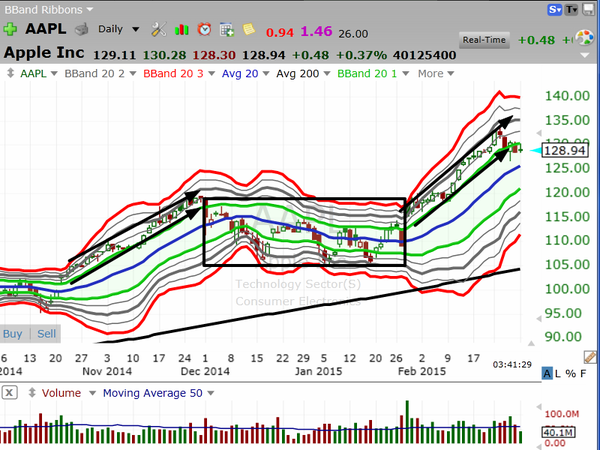Click the 140.00 price scale label
This screenshot has height=450, width=600.
567,96
